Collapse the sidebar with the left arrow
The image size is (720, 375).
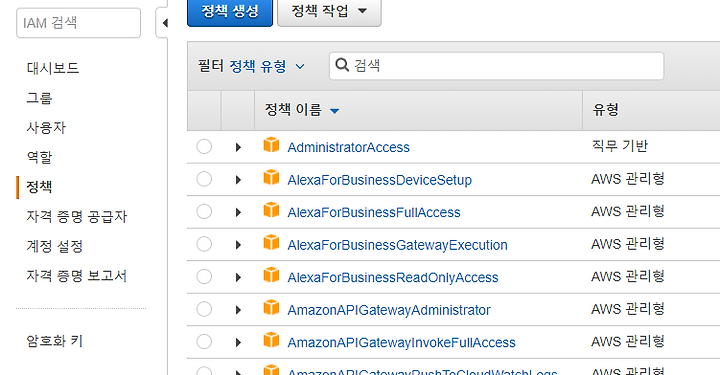click(164, 22)
